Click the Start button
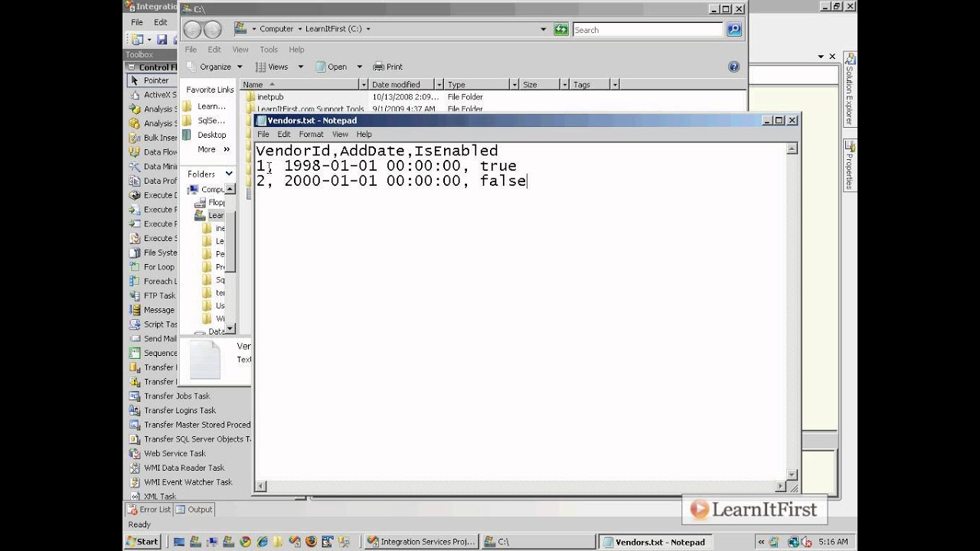The width and height of the screenshot is (980, 551). [x=142, y=542]
